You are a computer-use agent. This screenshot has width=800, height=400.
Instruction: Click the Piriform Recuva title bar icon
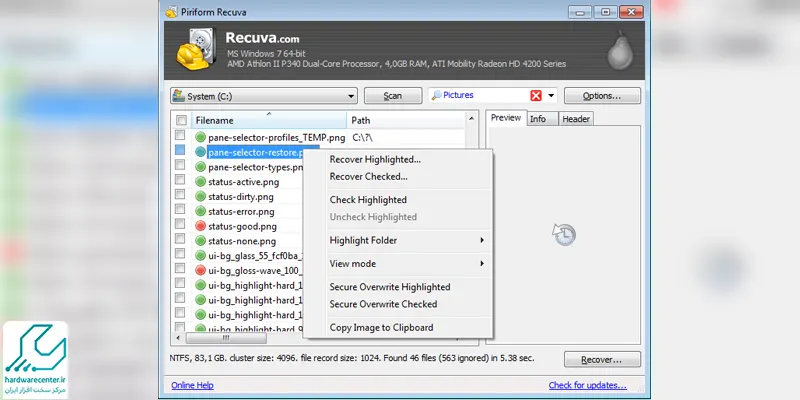171,11
